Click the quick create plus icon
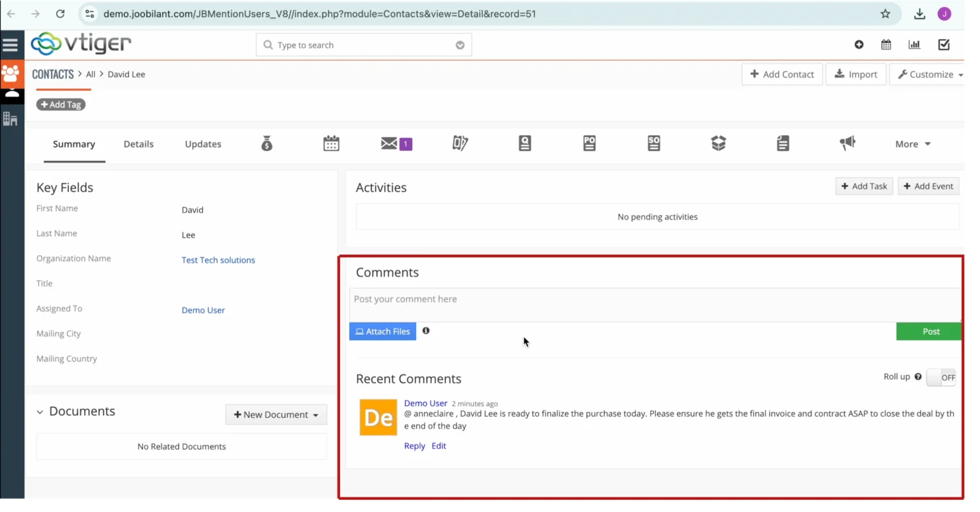Viewport: 980px width, 512px height. (x=859, y=45)
